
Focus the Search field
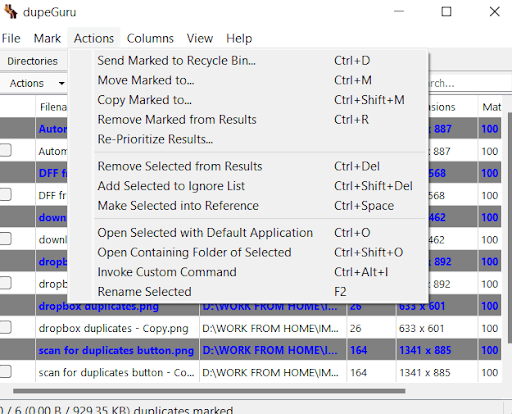(470, 83)
